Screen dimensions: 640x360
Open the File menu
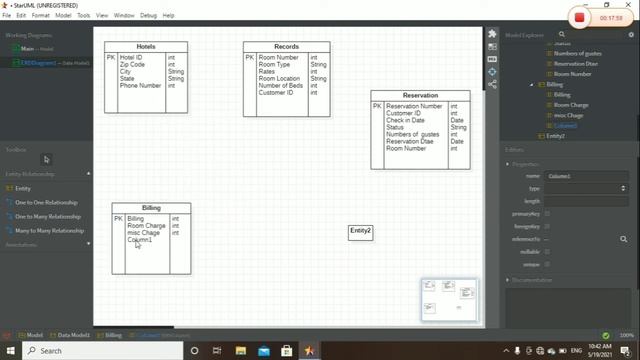[x=7, y=16]
